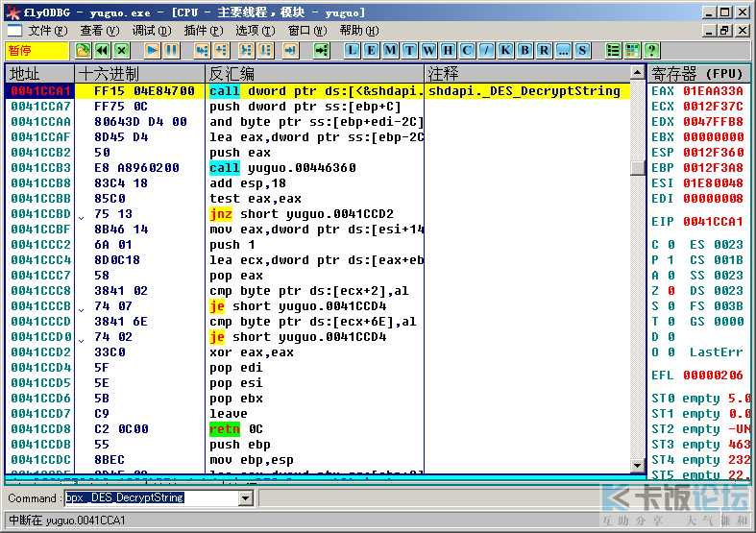Click the shdapi._DES_DecryptString comment
Viewport: 756px width, 533px height.
(x=524, y=91)
